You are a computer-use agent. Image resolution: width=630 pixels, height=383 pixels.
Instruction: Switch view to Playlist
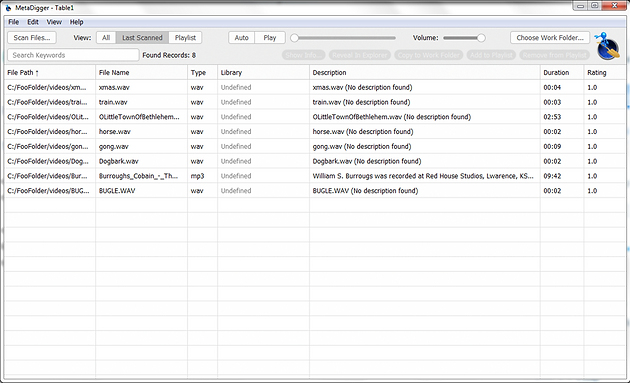coord(185,38)
